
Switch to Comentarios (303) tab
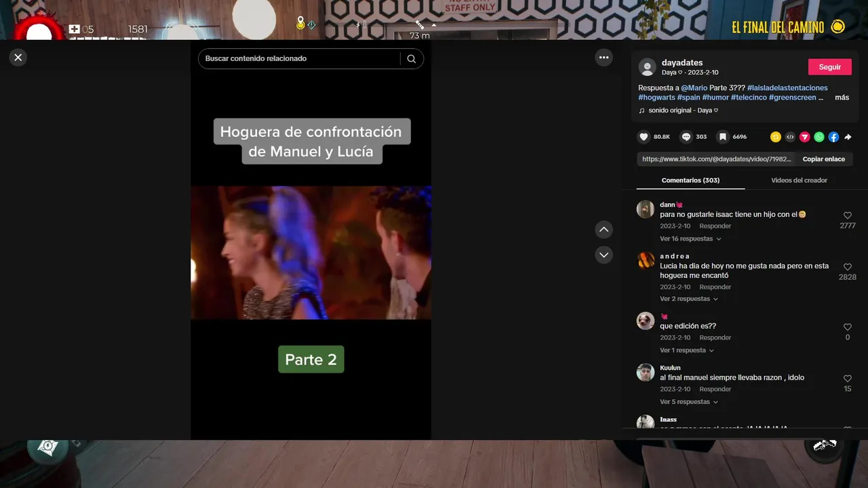tap(690, 180)
